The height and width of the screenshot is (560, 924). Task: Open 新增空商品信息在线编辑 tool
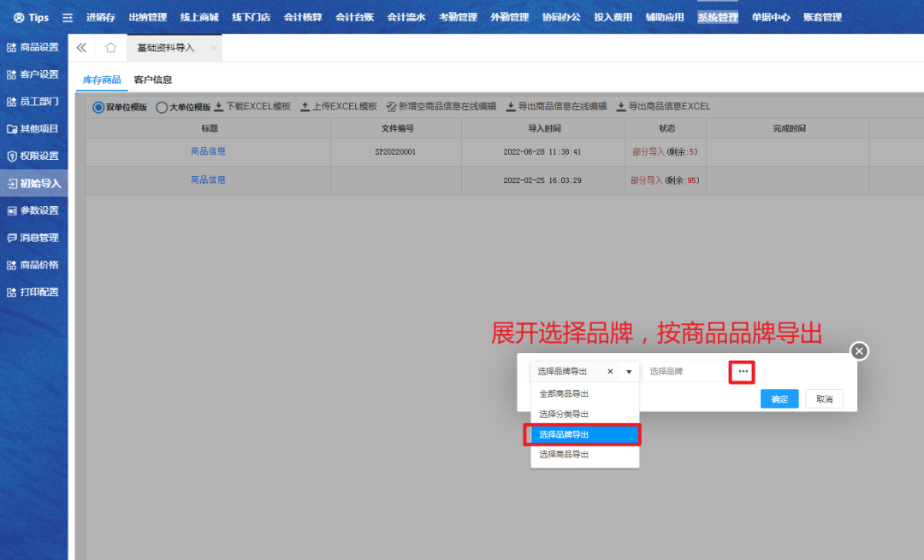tap(441, 107)
